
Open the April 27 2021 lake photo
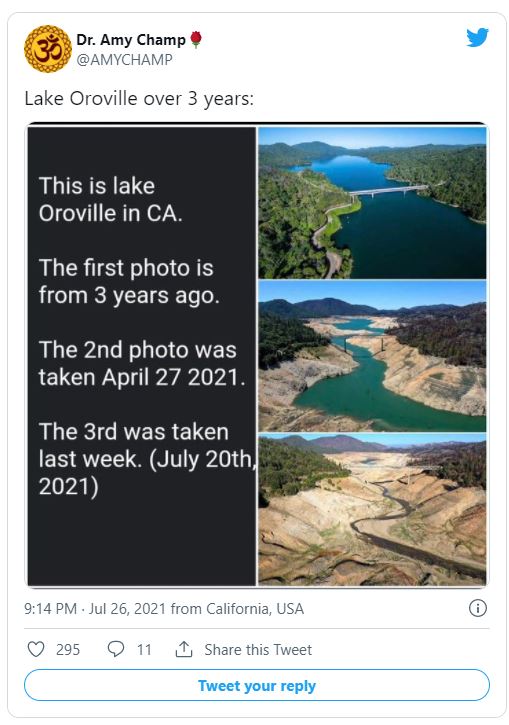[x=372, y=356]
